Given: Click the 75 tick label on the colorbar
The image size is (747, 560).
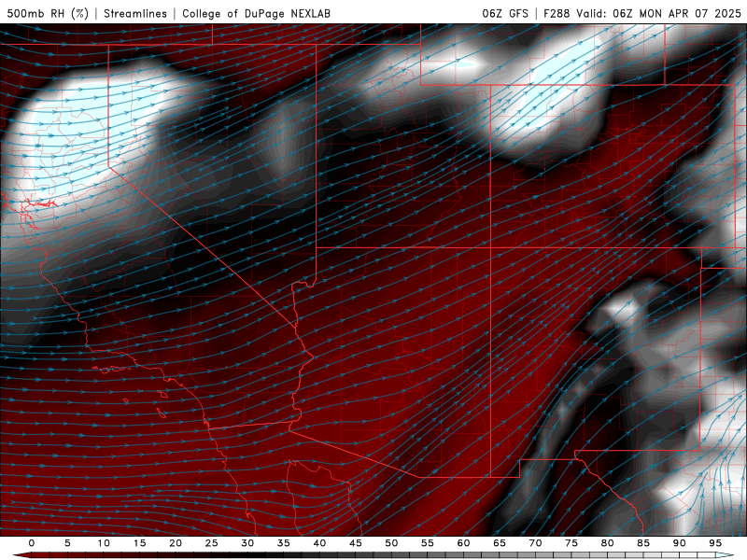Looking at the screenshot, I should tap(571, 543).
